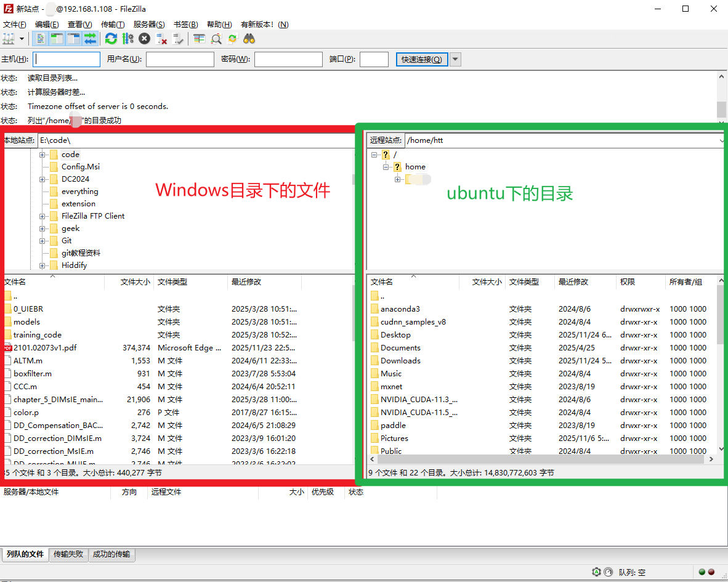Click the Downloads folder icon
Image resolution: width=728 pixels, height=582 pixels.
(374, 361)
